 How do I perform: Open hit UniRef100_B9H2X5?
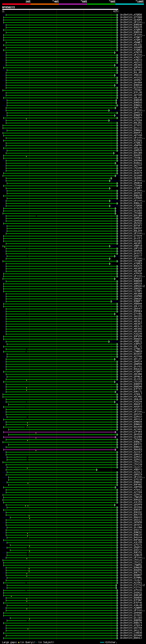click(131, 27)
